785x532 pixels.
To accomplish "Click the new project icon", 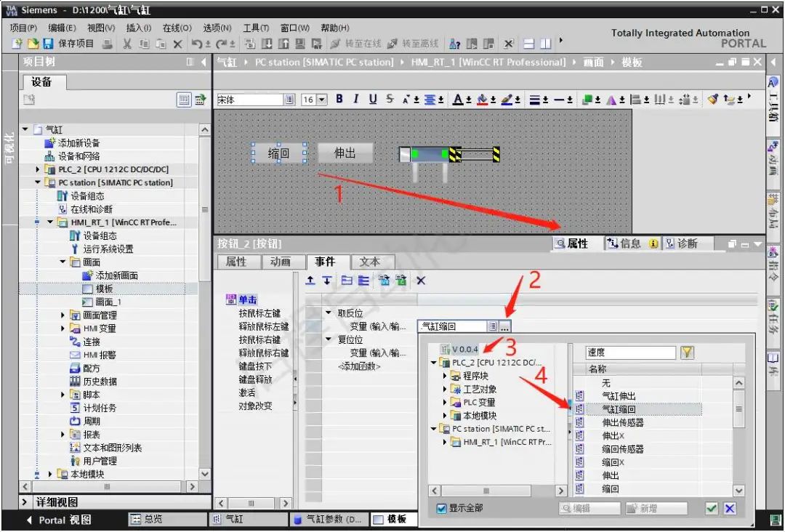I will 17,44.
